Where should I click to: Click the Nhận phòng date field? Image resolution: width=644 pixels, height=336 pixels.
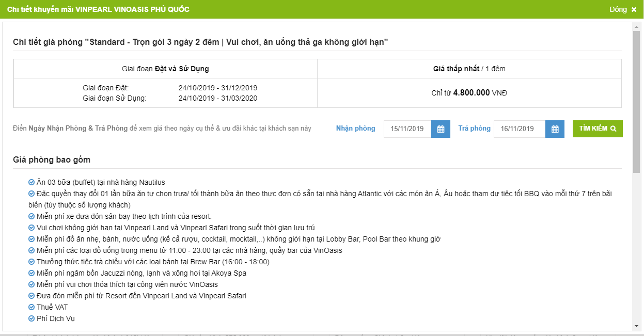pyautogui.click(x=407, y=129)
